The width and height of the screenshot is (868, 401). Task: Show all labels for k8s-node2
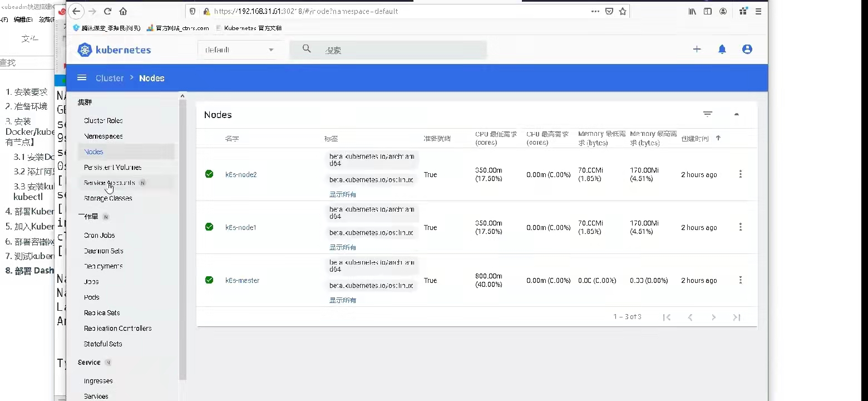point(343,194)
